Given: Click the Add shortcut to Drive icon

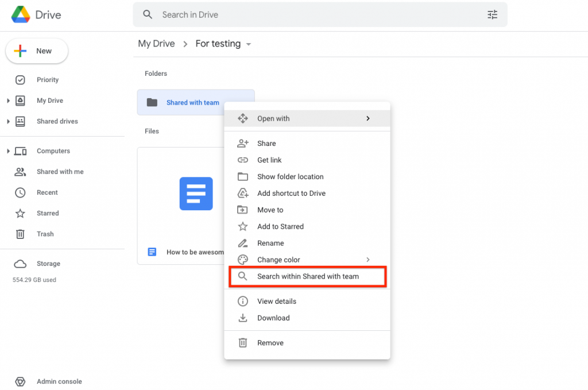Looking at the screenshot, I should pos(243,193).
